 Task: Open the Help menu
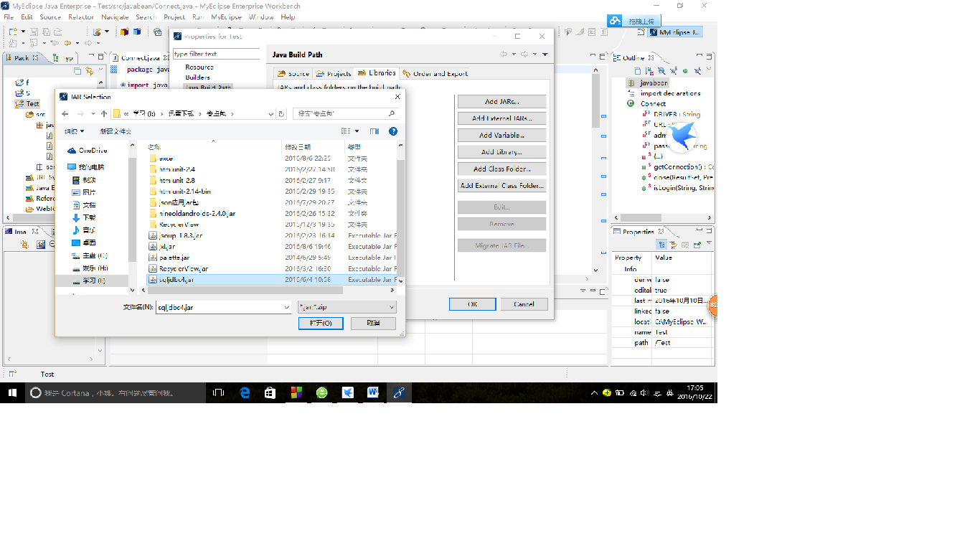288,17
